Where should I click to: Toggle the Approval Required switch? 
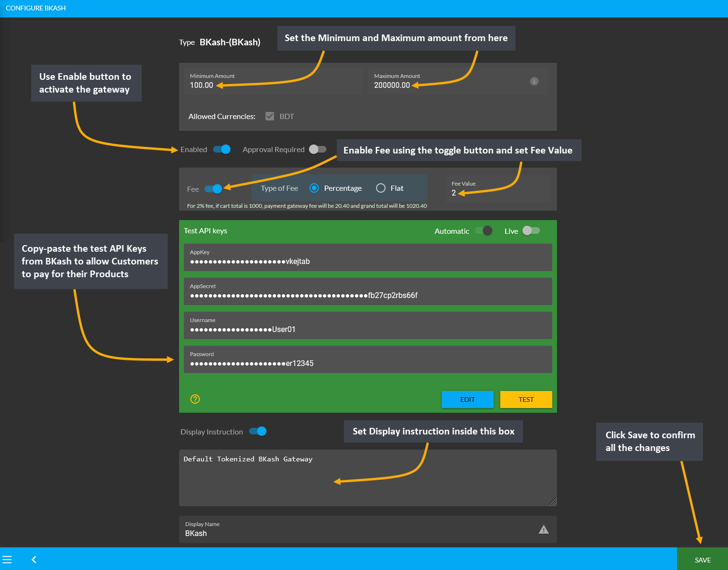(x=317, y=149)
